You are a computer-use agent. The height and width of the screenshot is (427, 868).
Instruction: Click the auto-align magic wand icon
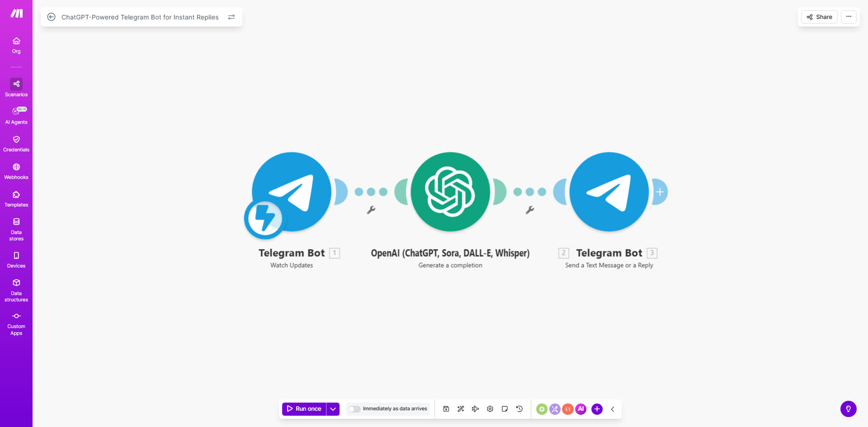coord(461,409)
